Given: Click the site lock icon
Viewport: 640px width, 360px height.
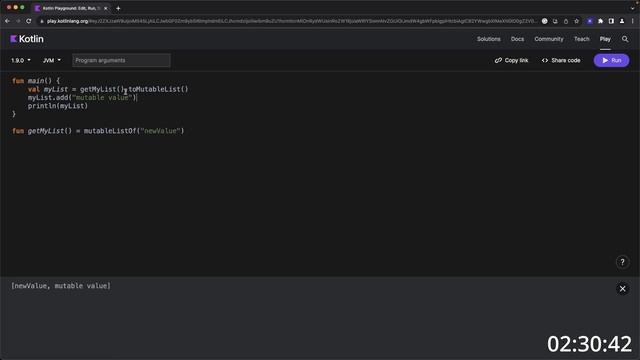Looking at the screenshot, I should 41,21.
